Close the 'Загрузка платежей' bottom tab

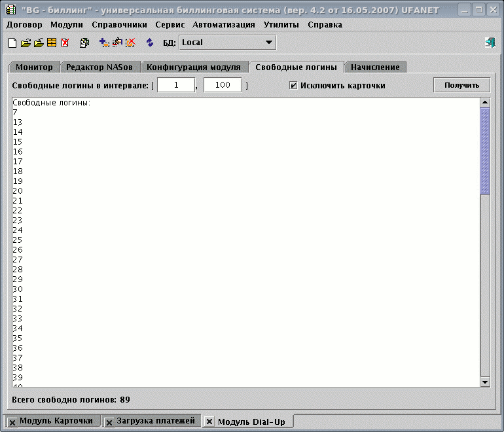tap(109, 422)
